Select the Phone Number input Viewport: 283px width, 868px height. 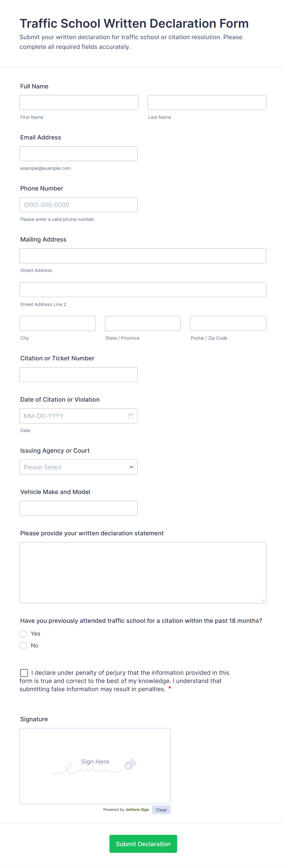78,205
